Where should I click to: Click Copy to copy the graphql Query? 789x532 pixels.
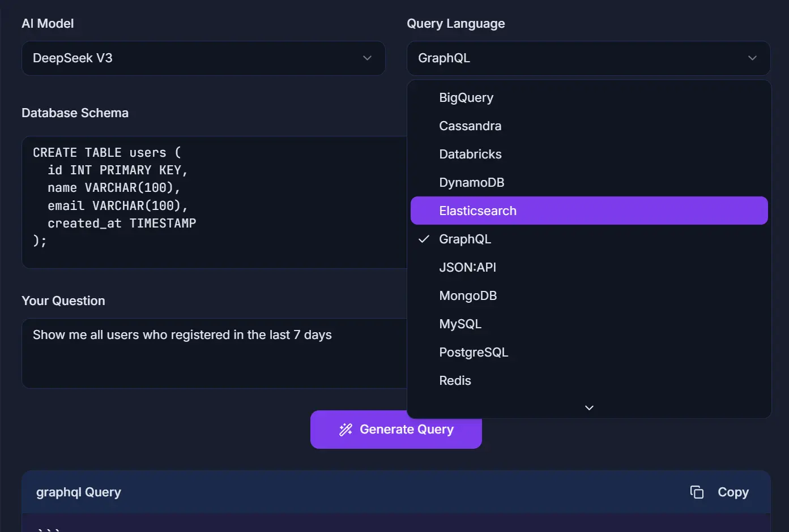732,492
